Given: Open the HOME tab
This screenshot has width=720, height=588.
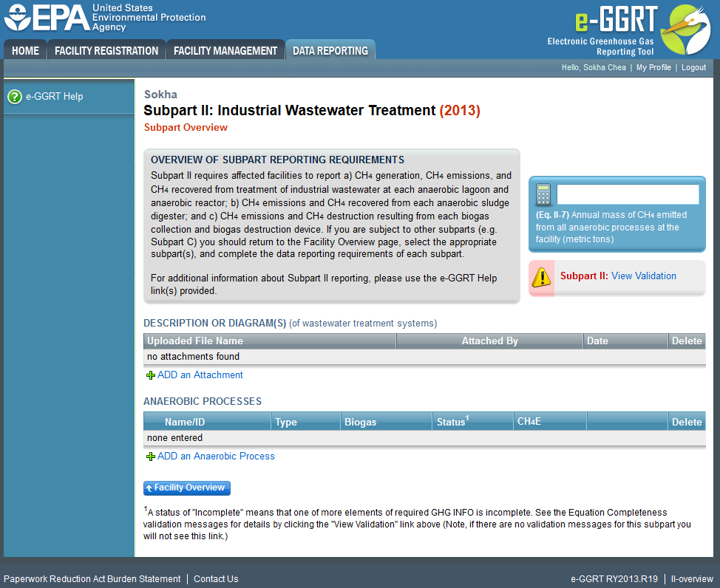Looking at the screenshot, I should pyautogui.click(x=25, y=50).
